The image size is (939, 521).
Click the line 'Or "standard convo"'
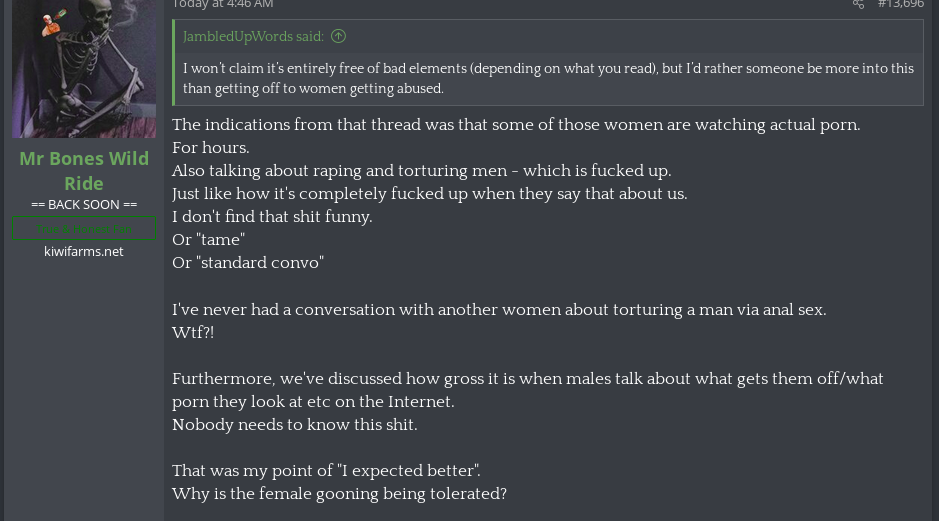[x=248, y=263]
